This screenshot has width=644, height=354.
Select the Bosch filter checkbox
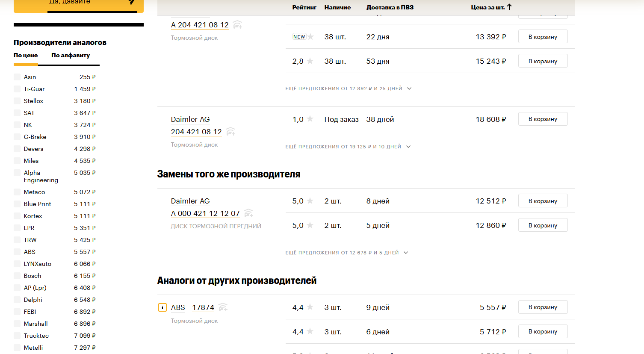(17, 276)
